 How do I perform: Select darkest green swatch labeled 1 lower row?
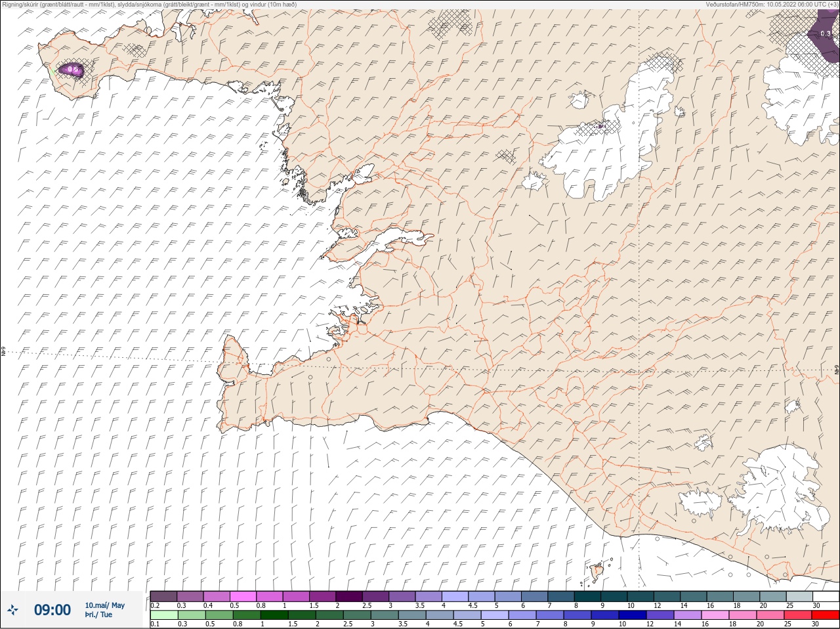click(274, 615)
